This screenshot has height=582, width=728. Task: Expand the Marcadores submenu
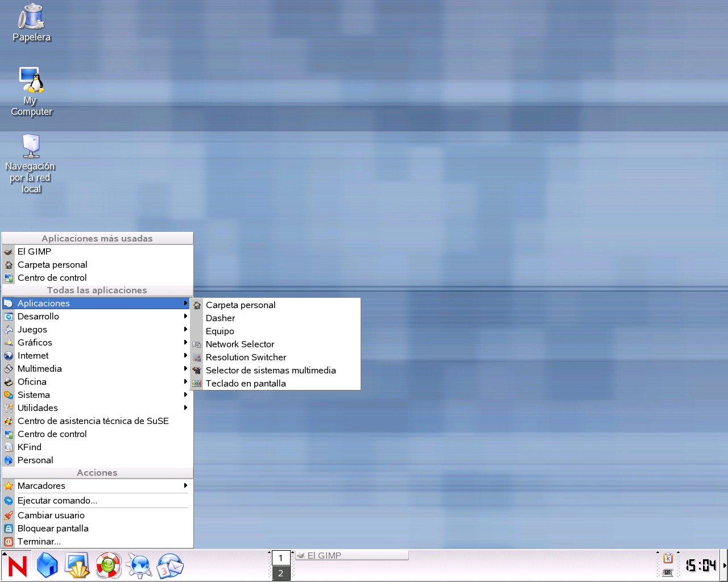(42, 485)
